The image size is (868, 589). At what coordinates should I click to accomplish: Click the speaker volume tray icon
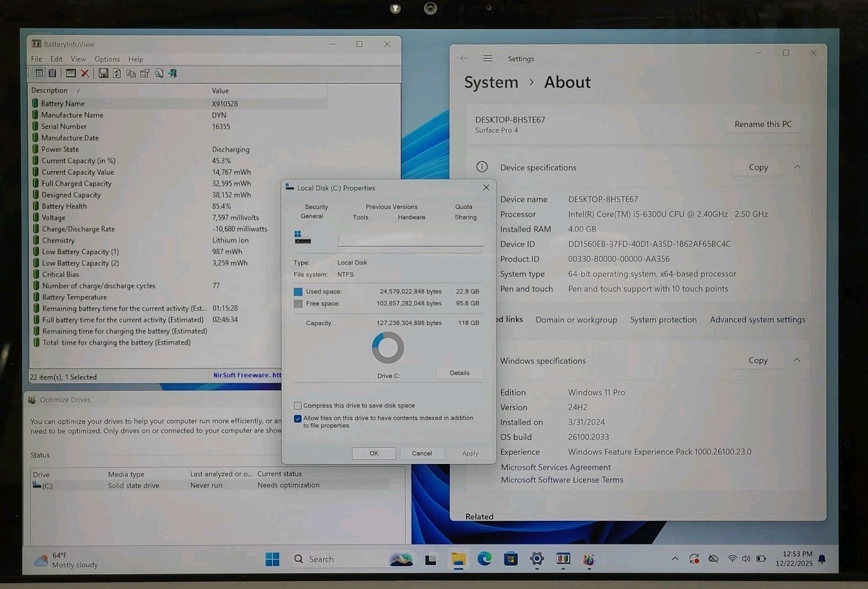coord(746,559)
